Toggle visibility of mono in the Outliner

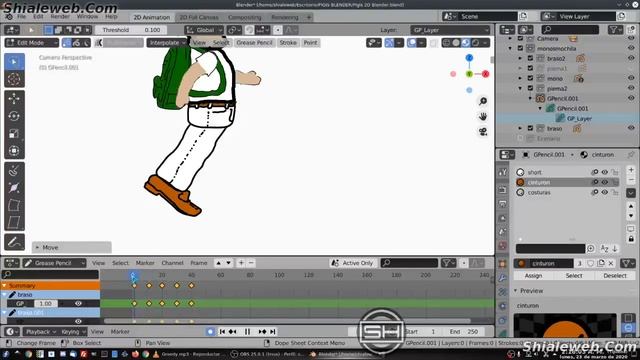[631, 78]
